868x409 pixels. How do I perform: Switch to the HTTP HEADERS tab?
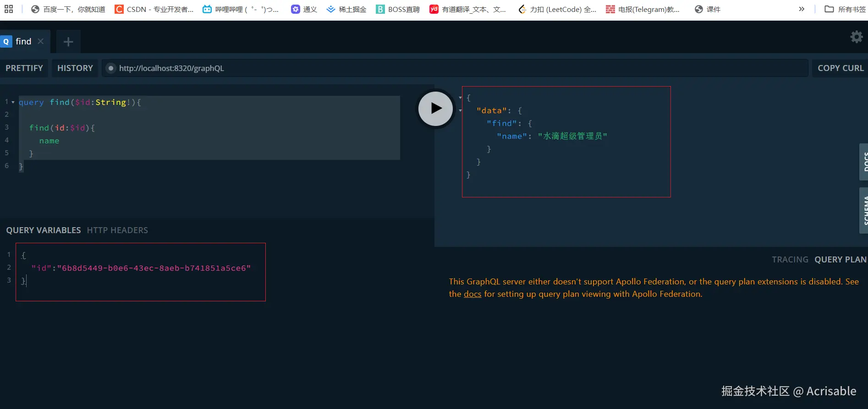(x=117, y=230)
